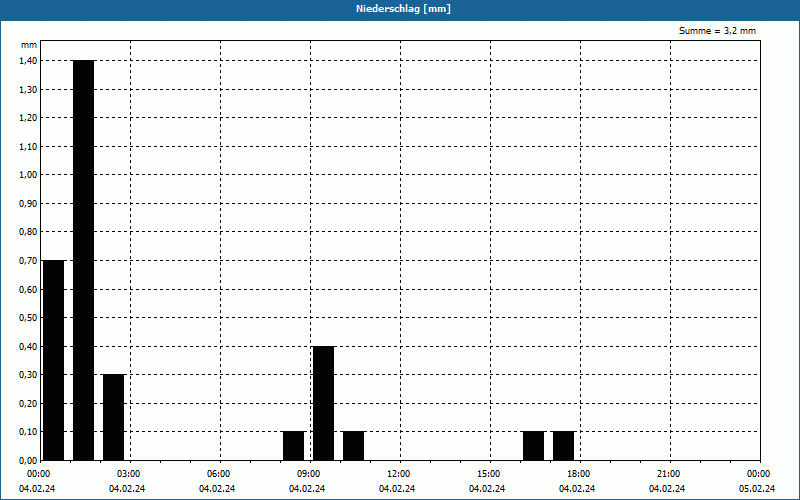This screenshot has height=500, width=800.
Task: Click the '1,30' y-axis label
Action: pos(28,89)
